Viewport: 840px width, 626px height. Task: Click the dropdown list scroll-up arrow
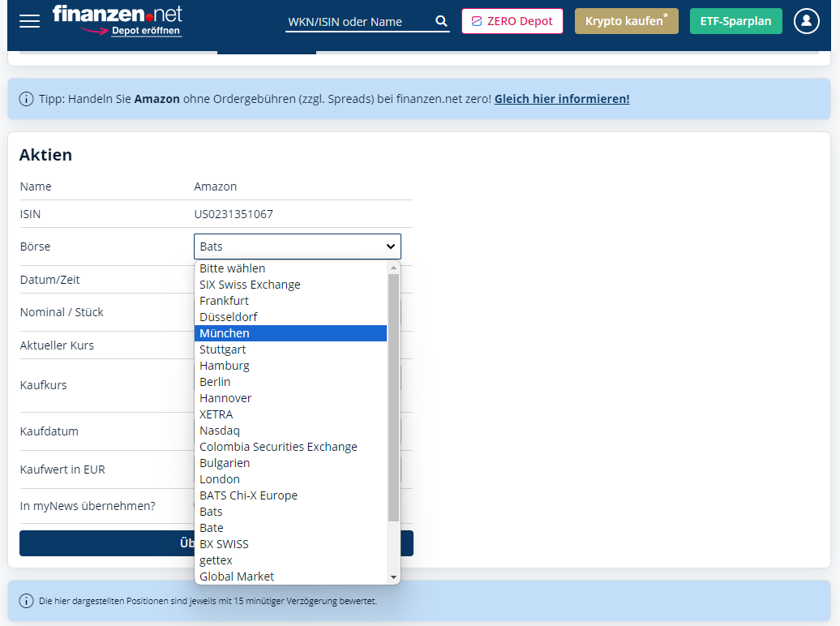(x=394, y=268)
